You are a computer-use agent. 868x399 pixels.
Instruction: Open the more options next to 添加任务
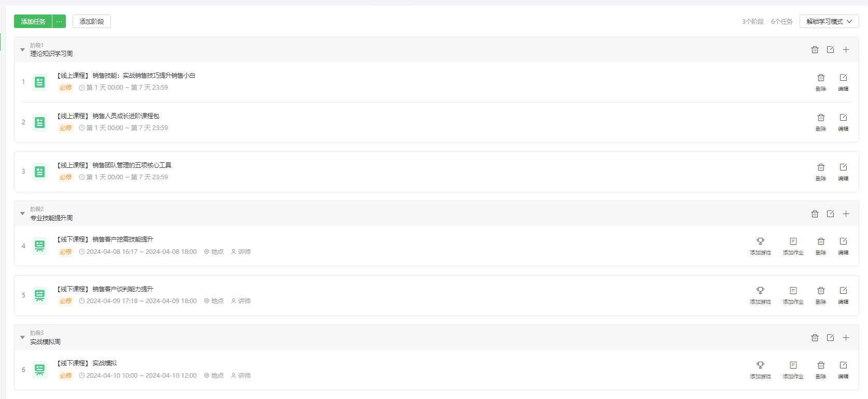point(59,21)
